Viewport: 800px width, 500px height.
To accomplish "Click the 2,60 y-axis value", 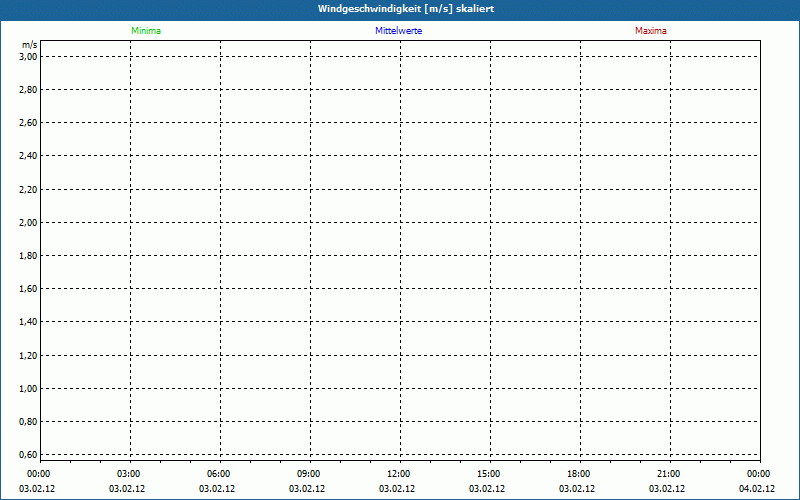I will pos(28,123).
